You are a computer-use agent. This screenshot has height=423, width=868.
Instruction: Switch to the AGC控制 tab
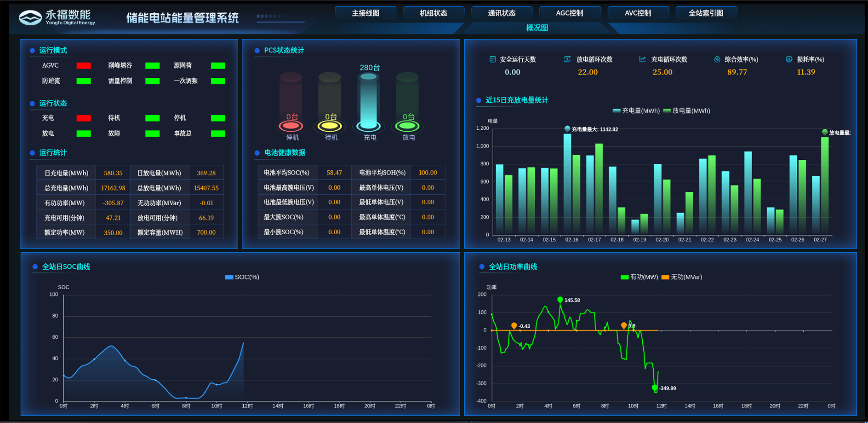pos(570,13)
